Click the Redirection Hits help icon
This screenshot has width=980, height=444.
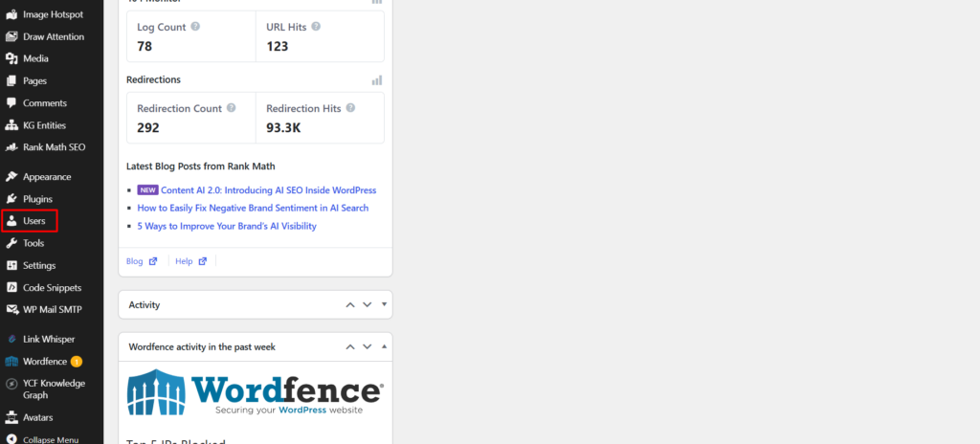350,107
